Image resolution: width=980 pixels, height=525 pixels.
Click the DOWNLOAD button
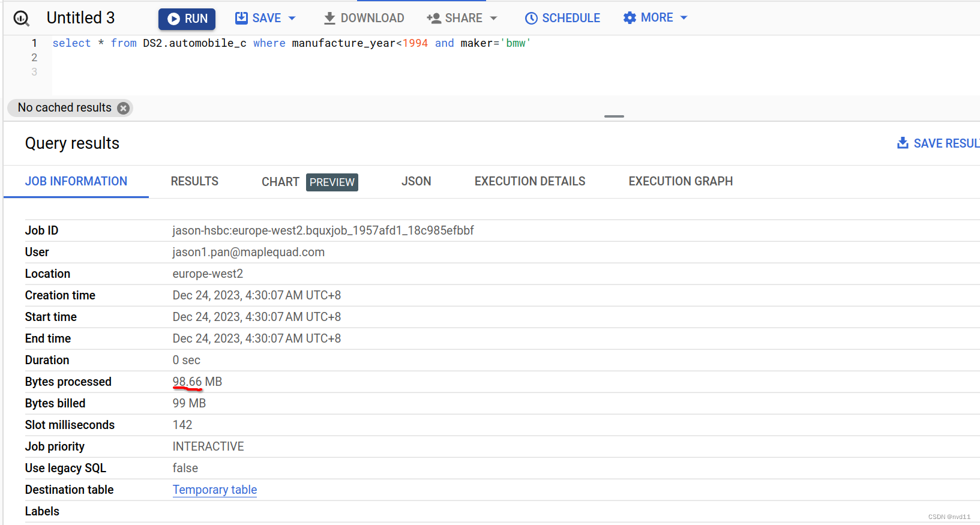tap(364, 18)
